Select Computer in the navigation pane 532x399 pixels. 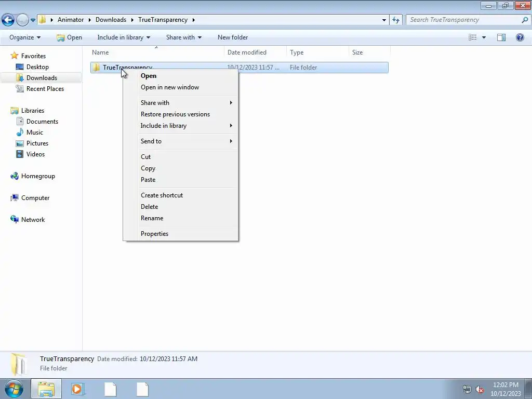coord(35,198)
